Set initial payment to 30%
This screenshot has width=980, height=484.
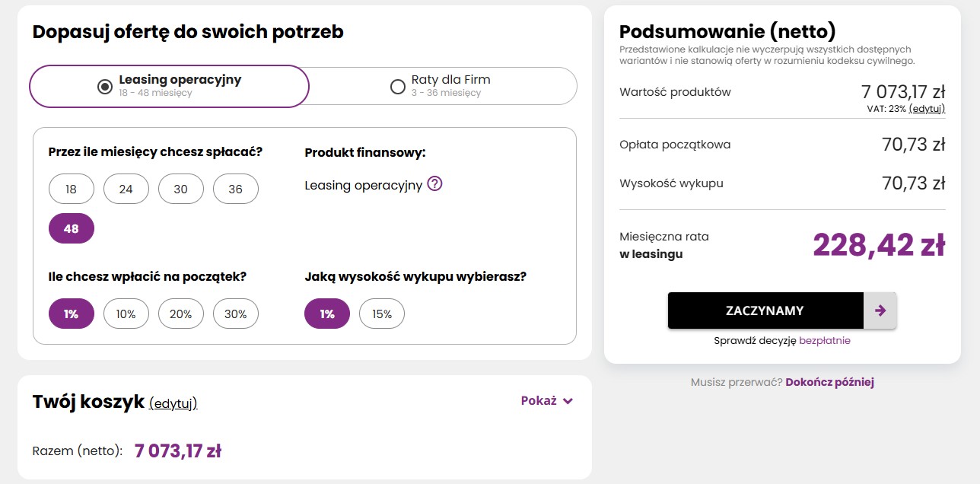pos(236,314)
